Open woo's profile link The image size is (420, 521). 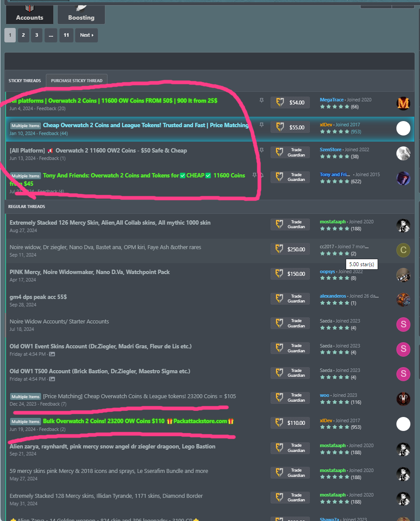pos(324,396)
